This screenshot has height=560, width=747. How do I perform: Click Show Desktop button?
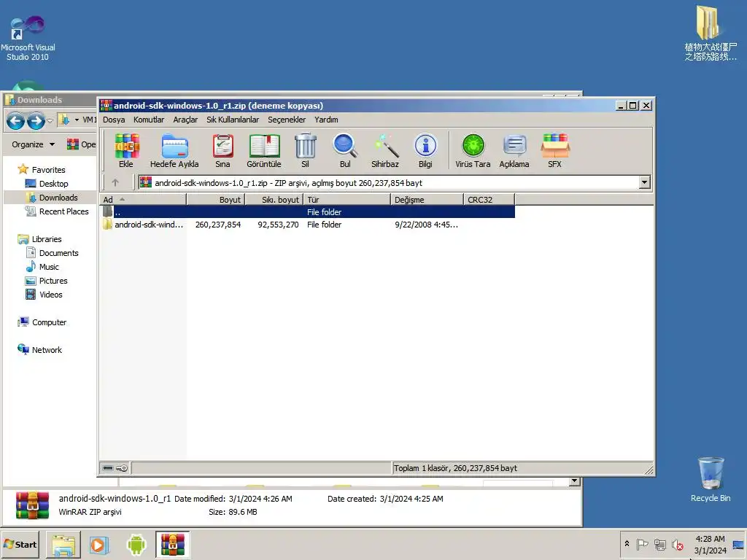click(739, 544)
